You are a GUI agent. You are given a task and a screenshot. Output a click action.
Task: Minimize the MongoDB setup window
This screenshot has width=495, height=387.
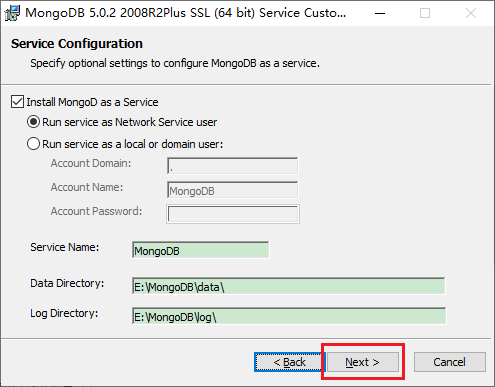click(380, 13)
